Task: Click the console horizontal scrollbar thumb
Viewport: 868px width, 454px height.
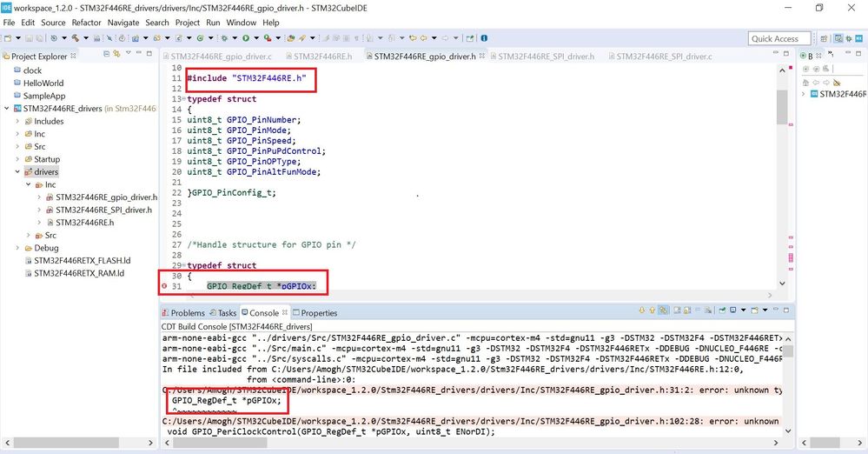Action: pos(221,443)
